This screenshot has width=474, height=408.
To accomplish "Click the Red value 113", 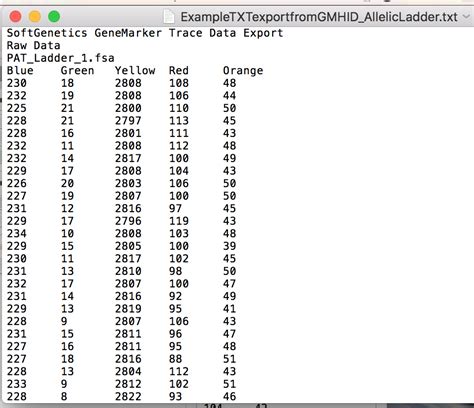I will point(179,121).
